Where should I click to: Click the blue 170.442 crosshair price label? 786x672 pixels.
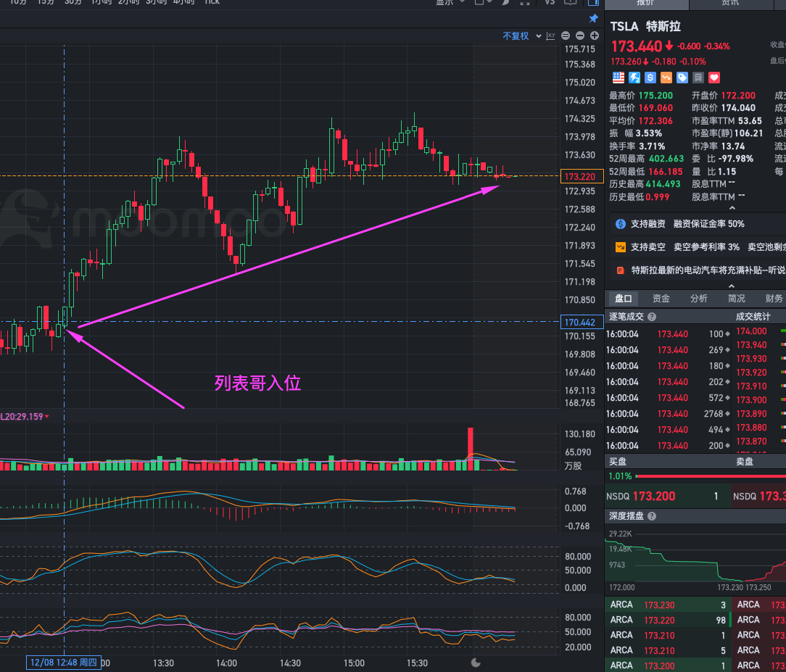pos(581,322)
